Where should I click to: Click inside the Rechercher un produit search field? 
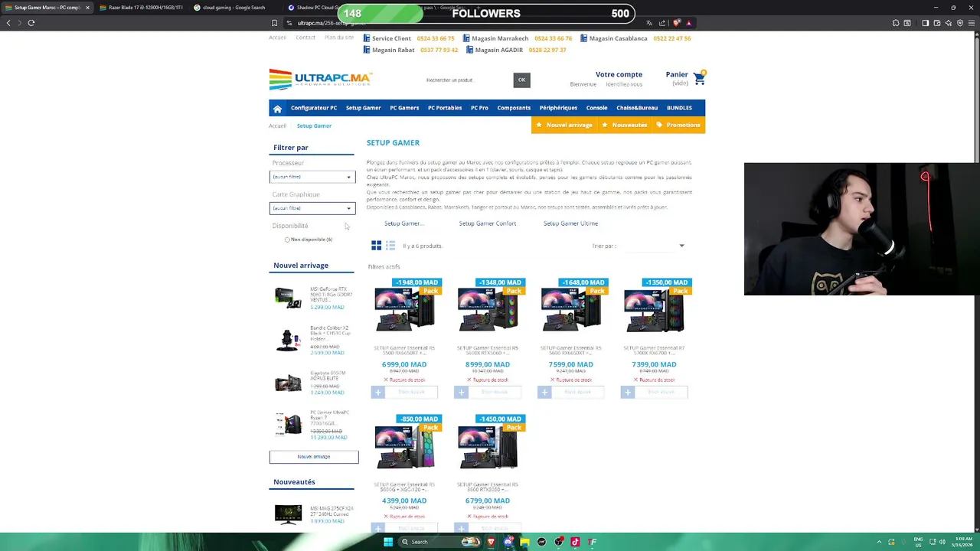[467, 80]
